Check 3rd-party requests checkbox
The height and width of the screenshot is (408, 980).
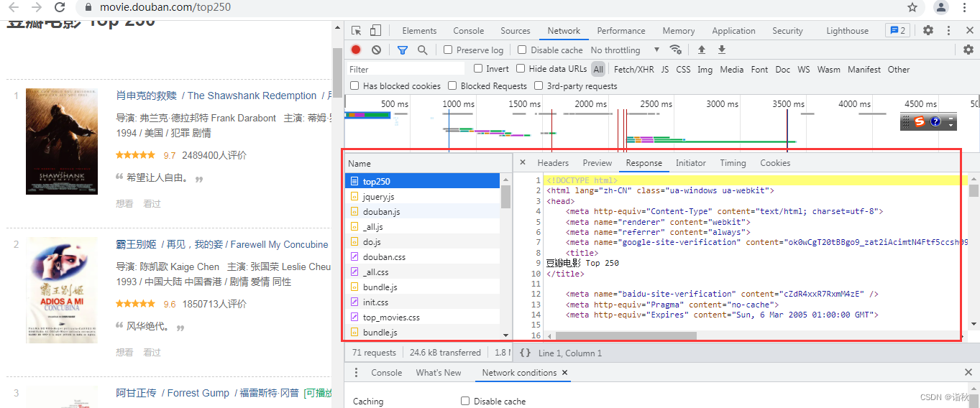point(539,85)
